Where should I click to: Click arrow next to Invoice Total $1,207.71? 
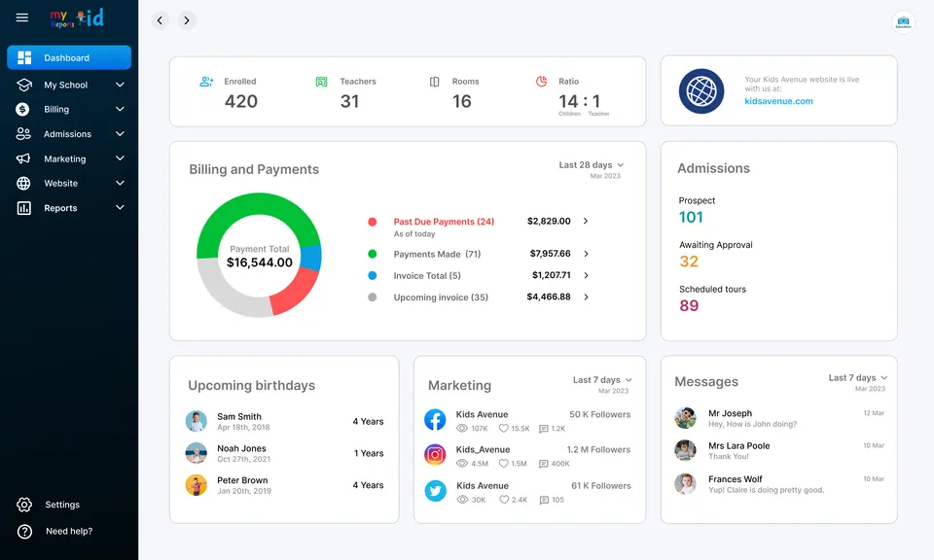586,275
